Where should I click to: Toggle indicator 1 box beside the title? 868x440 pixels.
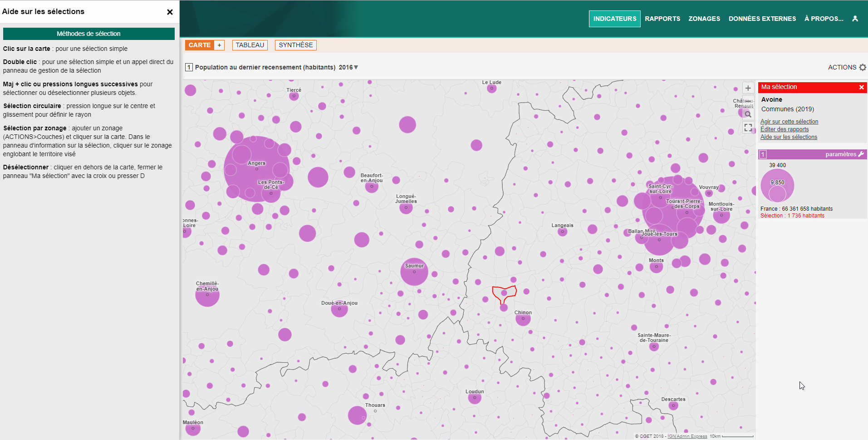click(x=189, y=67)
